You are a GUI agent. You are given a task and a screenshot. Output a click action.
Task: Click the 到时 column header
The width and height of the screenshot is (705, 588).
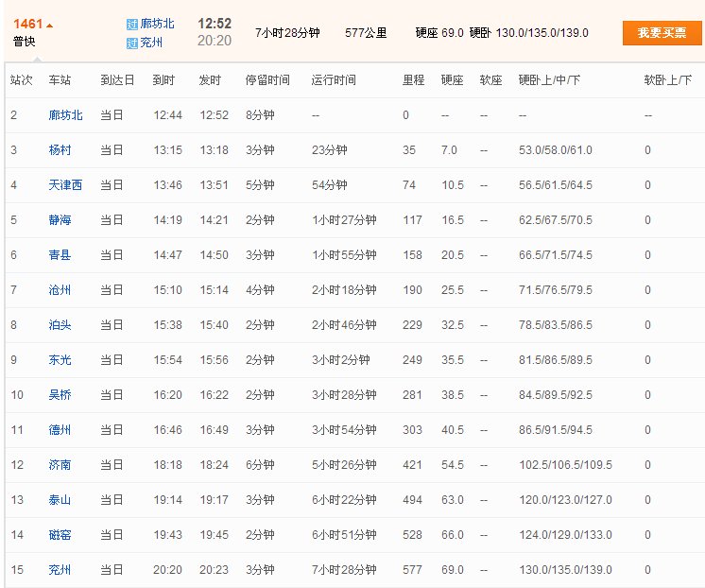[163, 80]
